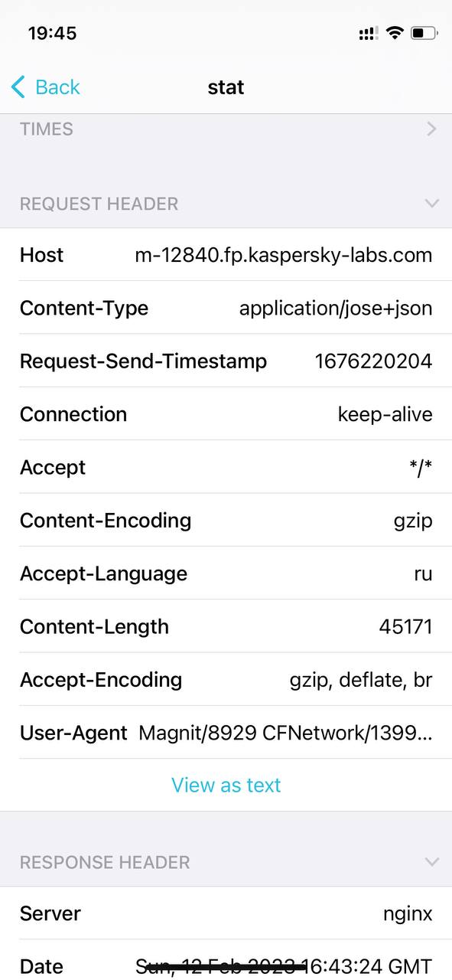Viewport: 452px width, 980px height.
Task: Tap the TIMES section header label
Action: [47, 129]
